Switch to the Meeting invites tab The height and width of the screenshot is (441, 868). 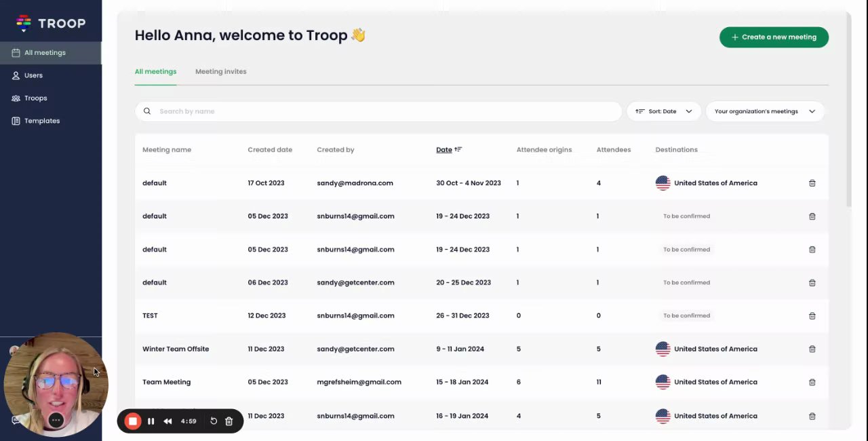tap(220, 71)
